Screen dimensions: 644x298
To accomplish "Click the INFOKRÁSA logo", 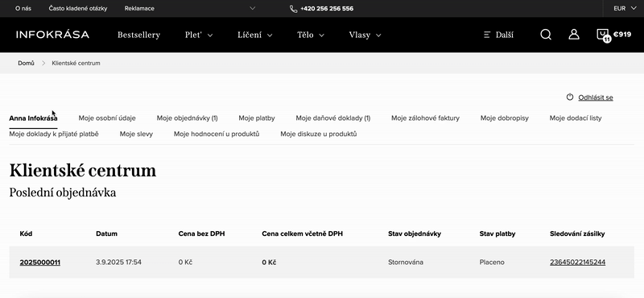I will [x=52, y=35].
